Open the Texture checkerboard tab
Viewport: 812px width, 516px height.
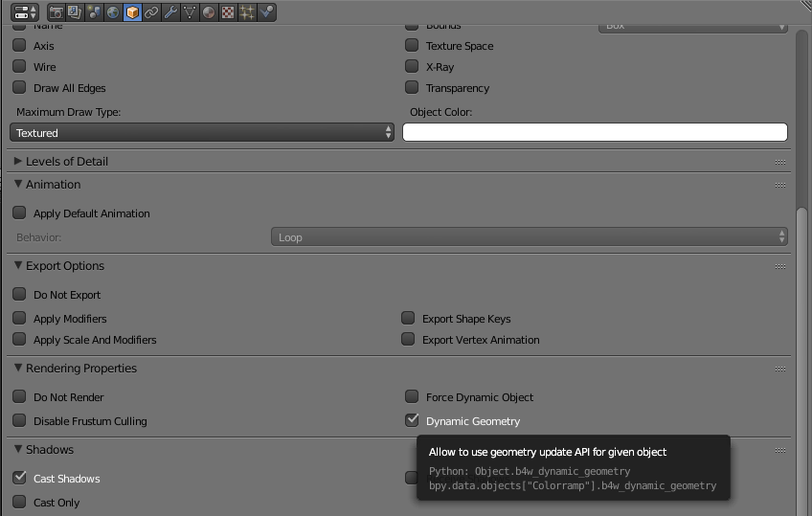point(228,12)
